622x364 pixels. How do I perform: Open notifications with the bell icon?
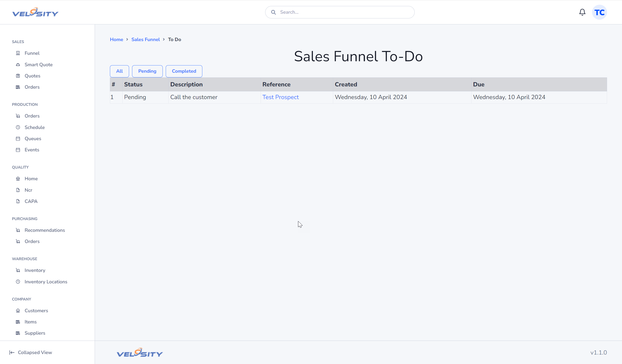click(x=582, y=12)
